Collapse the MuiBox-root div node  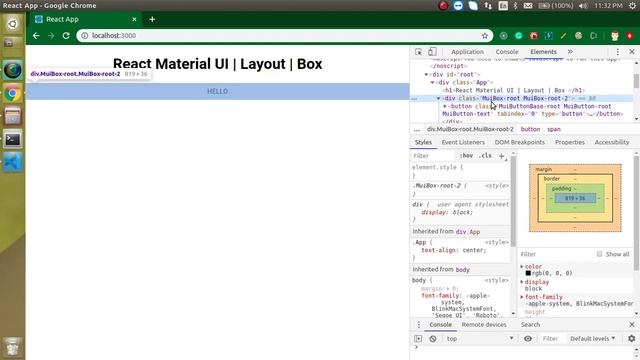coord(439,98)
